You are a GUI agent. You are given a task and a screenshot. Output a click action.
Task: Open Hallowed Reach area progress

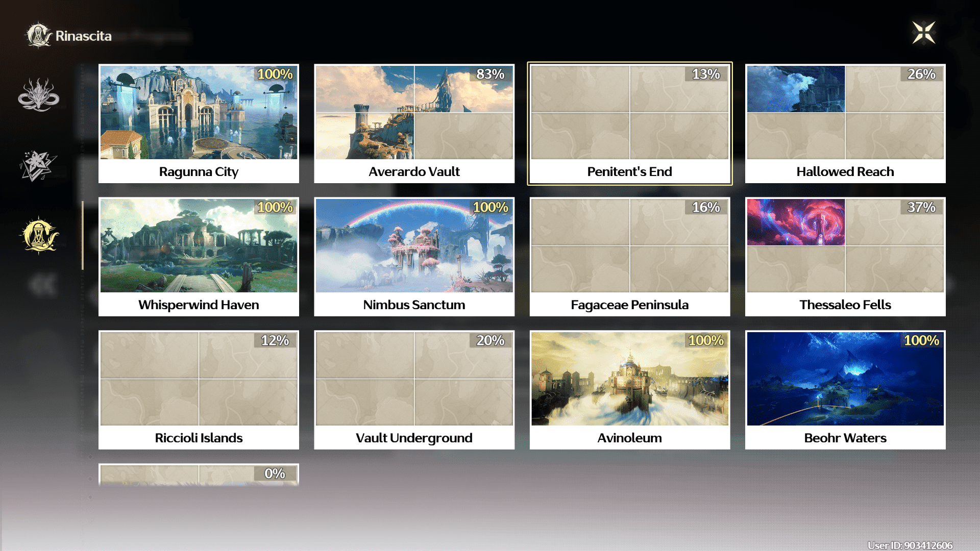click(845, 123)
